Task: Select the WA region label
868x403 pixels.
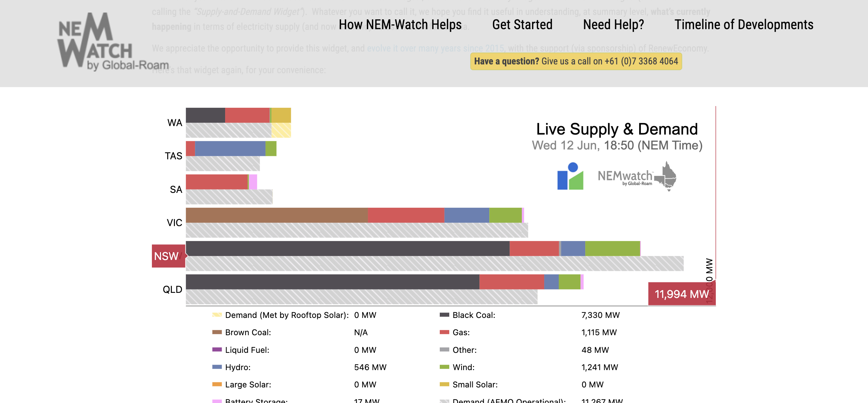Action: point(175,123)
